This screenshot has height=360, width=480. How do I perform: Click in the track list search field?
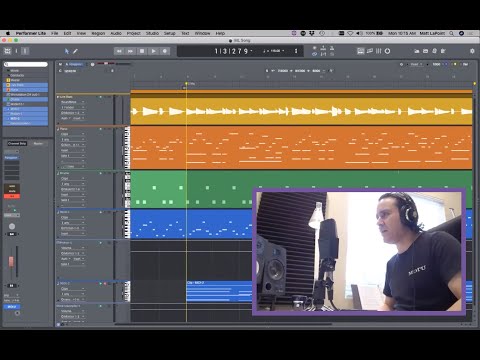click(x=26, y=64)
